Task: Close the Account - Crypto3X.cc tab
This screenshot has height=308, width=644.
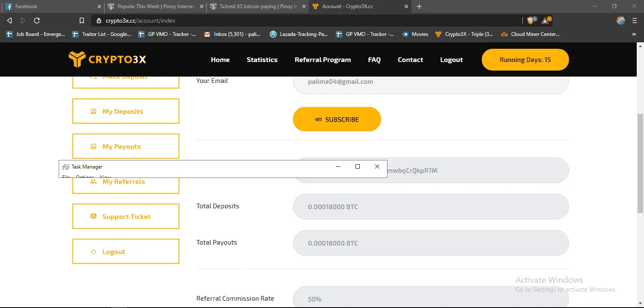Action: [407, 6]
